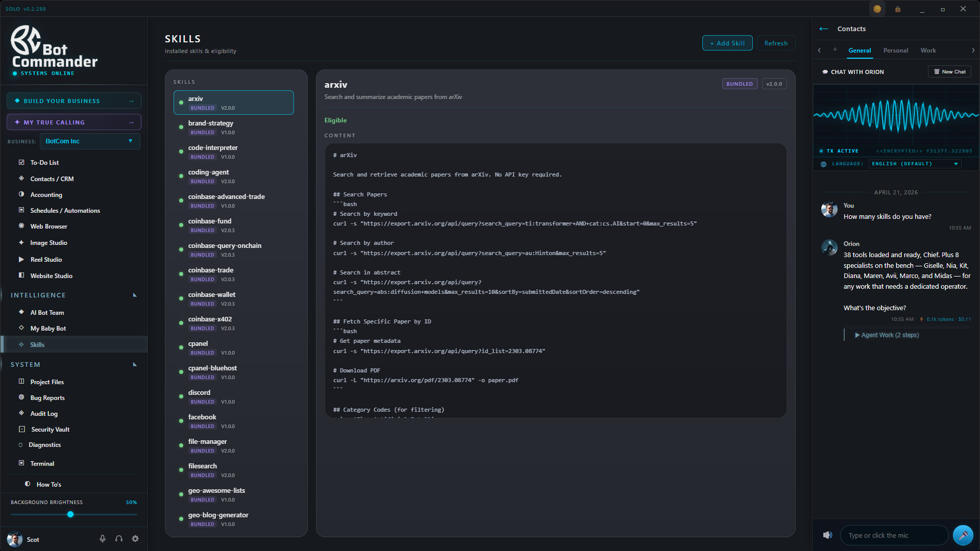Click the tab strip right chevron

(973, 51)
